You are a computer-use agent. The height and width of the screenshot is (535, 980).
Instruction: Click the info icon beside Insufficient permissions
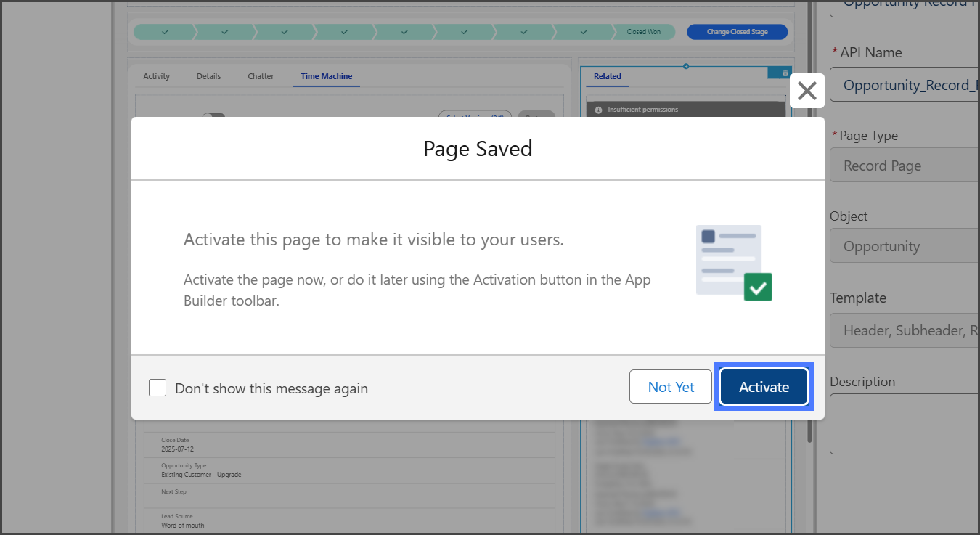[x=598, y=110]
